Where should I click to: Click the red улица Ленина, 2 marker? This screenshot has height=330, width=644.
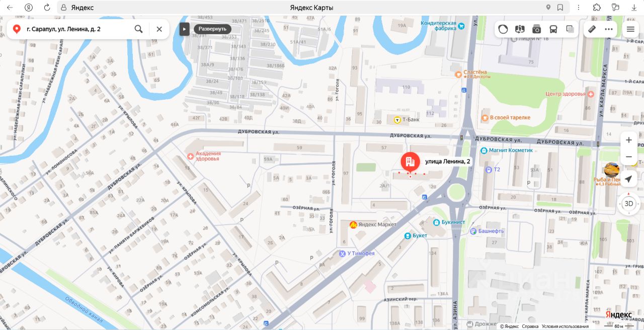click(x=410, y=162)
